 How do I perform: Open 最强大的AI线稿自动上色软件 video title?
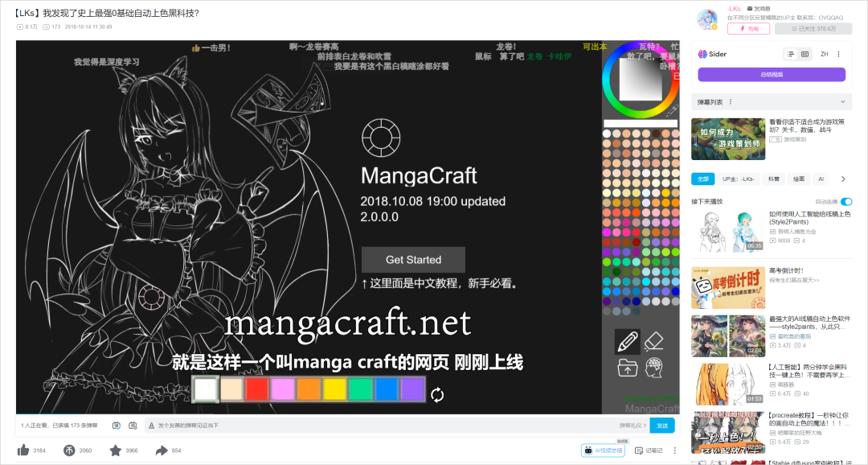pos(809,323)
